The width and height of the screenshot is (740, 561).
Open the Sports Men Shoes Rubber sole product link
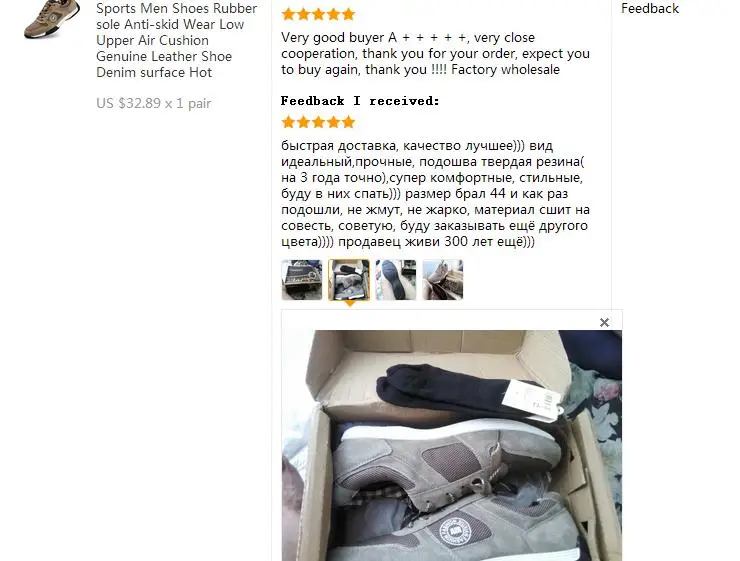pos(177,41)
